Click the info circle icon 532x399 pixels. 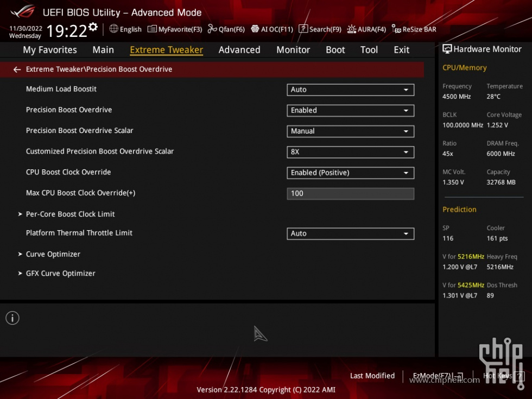click(12, 318)
